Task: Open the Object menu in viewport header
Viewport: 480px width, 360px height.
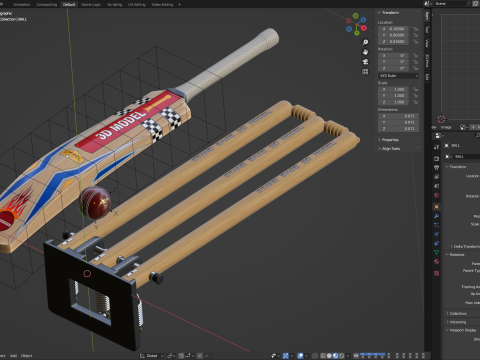Action: click(26, 356)
